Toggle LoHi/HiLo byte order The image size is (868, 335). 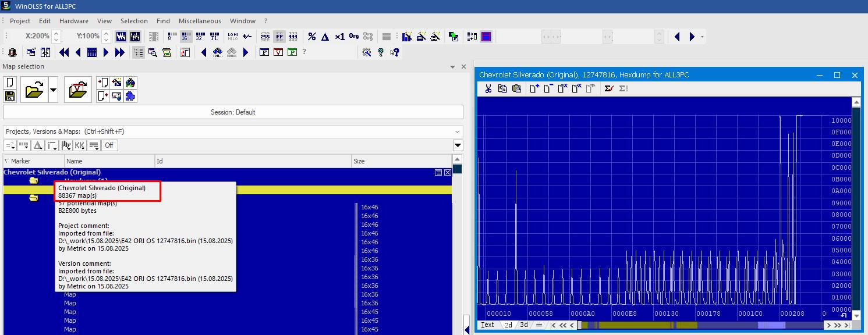point(232,36)
